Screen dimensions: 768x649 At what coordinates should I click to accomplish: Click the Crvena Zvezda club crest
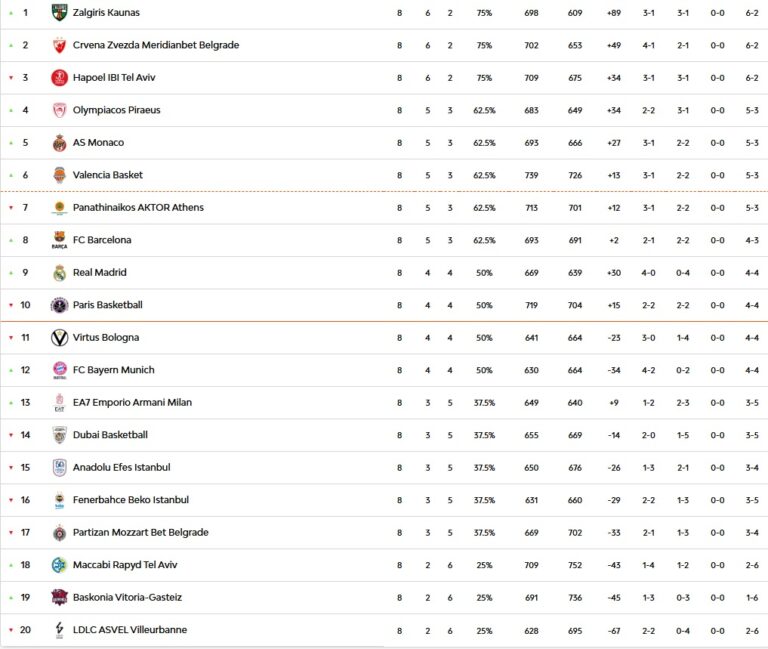click(x=59, y=45)
